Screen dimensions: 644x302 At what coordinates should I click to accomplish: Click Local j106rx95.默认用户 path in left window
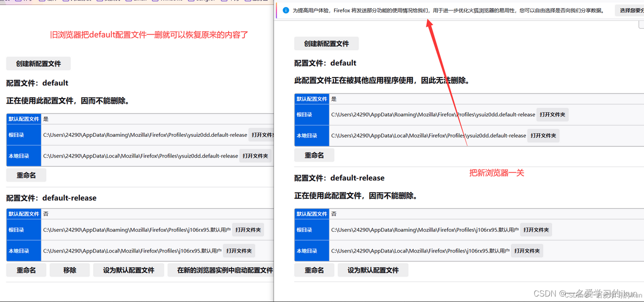tap(132, 251)
